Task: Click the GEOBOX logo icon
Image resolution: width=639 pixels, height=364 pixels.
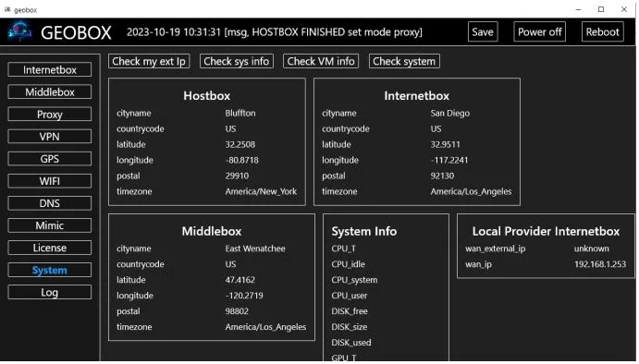Action: tap(20, 31)
